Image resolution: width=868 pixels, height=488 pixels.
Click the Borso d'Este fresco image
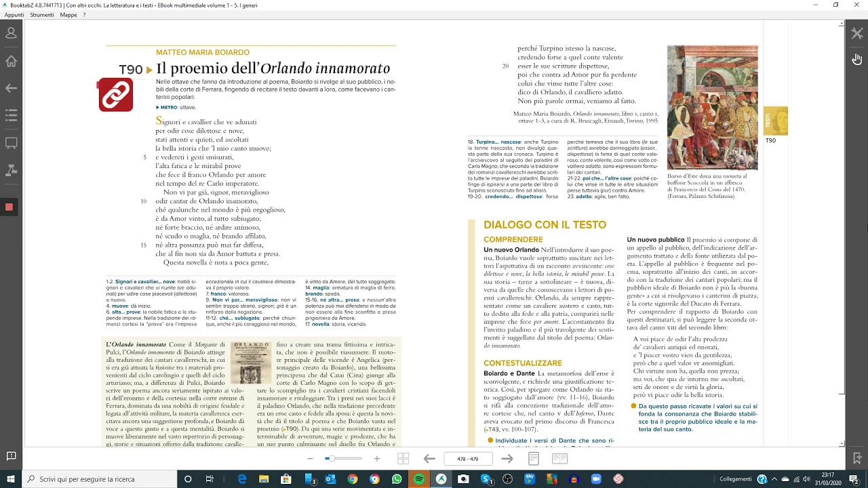713,107
